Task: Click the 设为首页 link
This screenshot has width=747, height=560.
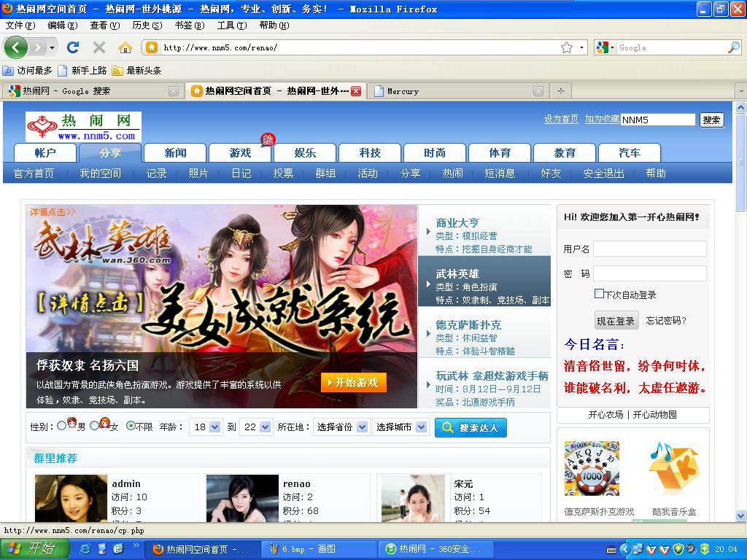Action: coord(561,119)
